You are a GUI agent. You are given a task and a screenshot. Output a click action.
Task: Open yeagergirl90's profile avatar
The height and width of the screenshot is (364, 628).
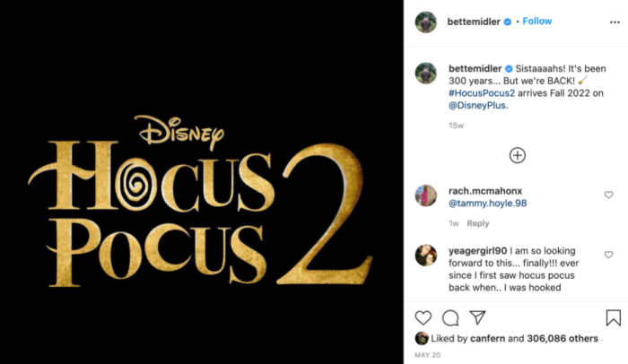pos(426,256)
